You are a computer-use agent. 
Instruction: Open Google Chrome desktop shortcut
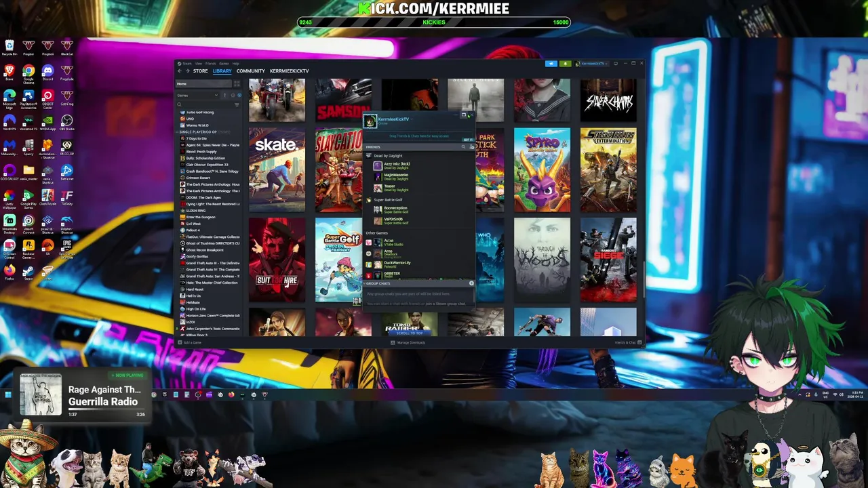coord(28,74)
